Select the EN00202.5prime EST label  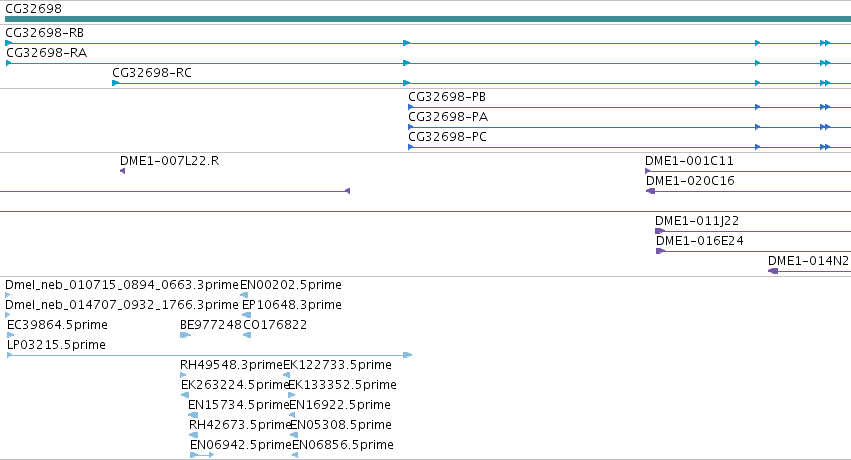(291, 285)
